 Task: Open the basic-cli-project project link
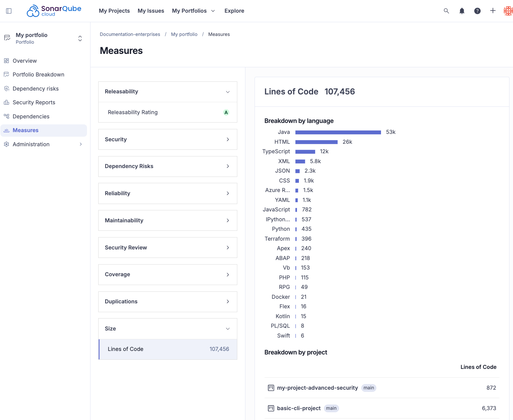(299, 408)
